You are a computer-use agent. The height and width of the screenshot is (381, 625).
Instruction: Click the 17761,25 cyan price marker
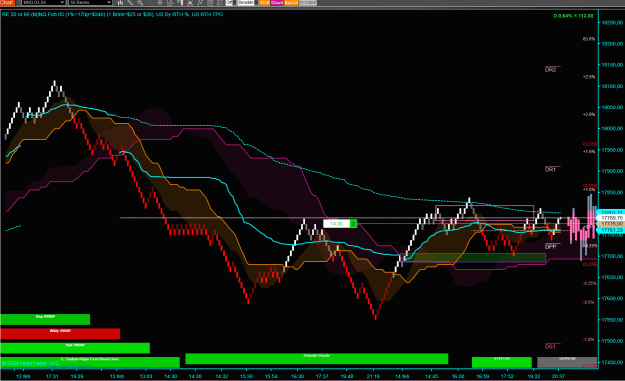[x=611, y=230]
